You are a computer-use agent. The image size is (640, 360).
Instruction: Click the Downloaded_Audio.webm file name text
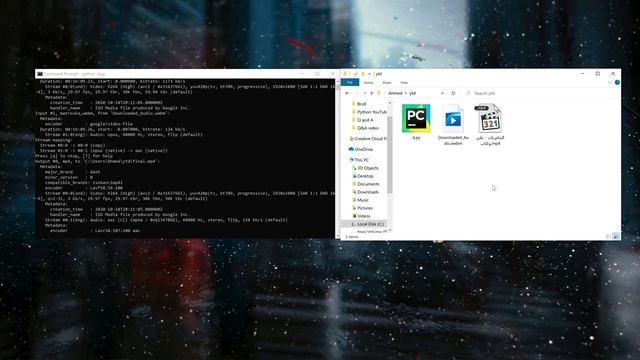pos(453,141)
